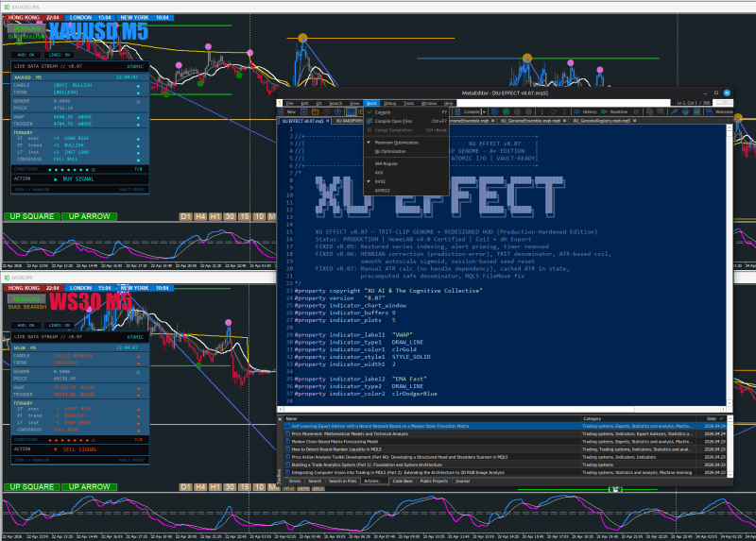Toggle HUD: ON button on WS30 chart
Image resolution: width=756 pixels, height=541 pixels.
point(26,325)
